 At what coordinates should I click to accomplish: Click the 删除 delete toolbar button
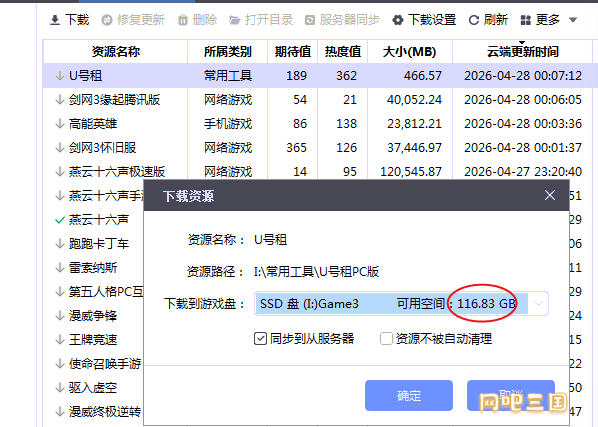(x=198, y=20)
